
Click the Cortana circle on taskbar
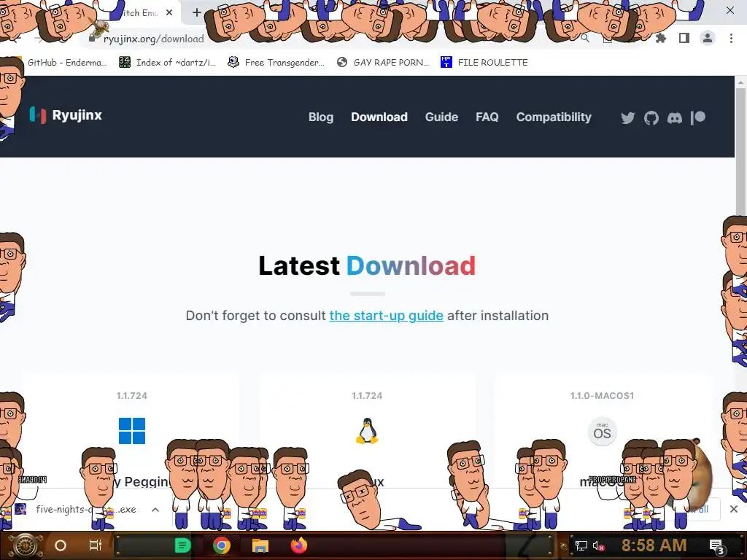[61, 545]
